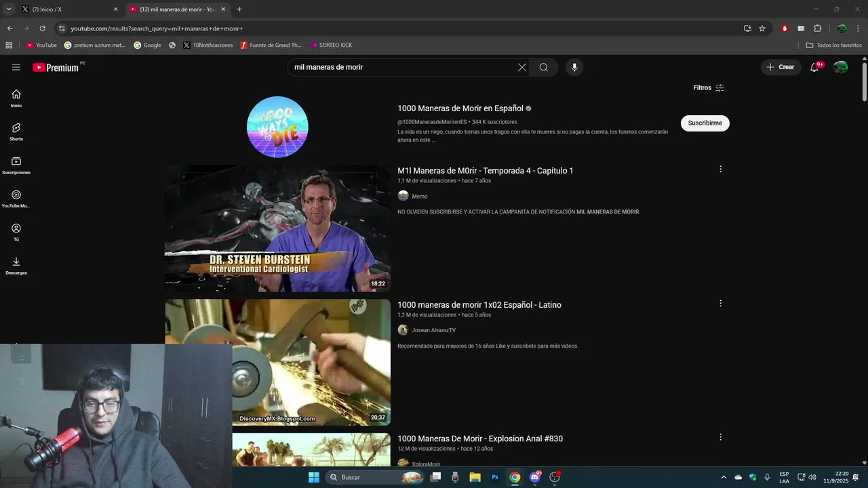Open Fuente de Grand Th... bookmark
Screen dimensions: 868x488
(x=271, y=45)
